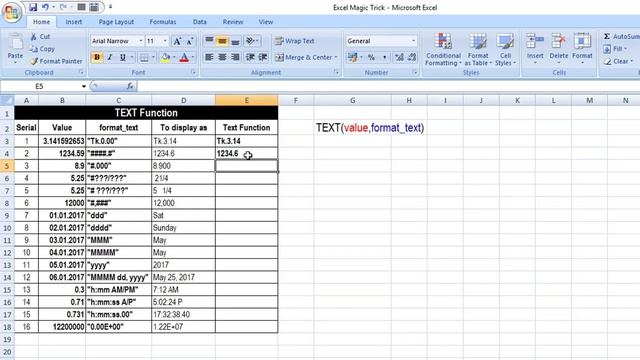Apply percent style
Image resolution: width=640 pixels, height=360 pixels.
click(371, 58)
